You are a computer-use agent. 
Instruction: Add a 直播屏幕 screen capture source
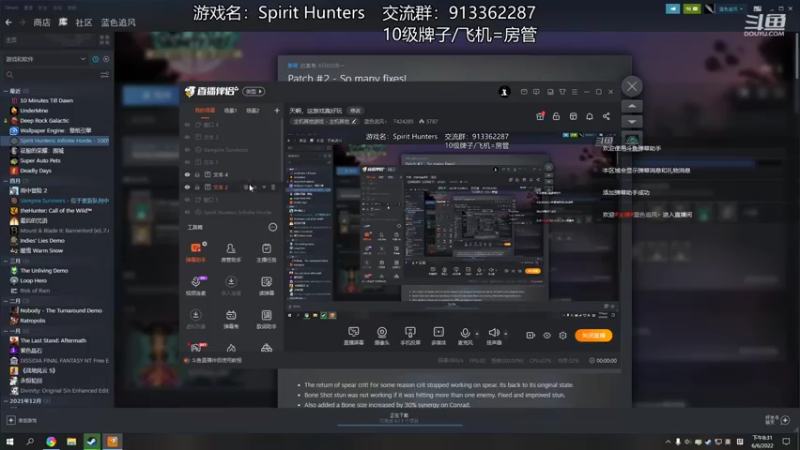coord(354,336)
